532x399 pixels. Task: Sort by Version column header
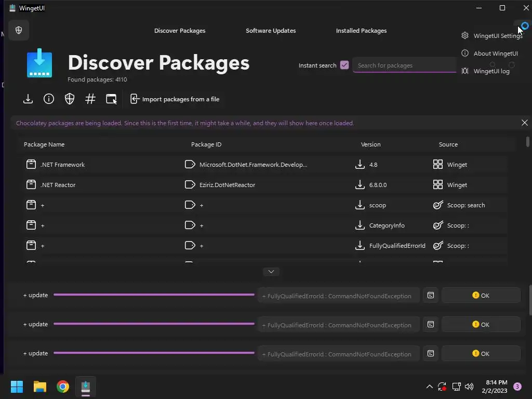[x=370, y=144]
